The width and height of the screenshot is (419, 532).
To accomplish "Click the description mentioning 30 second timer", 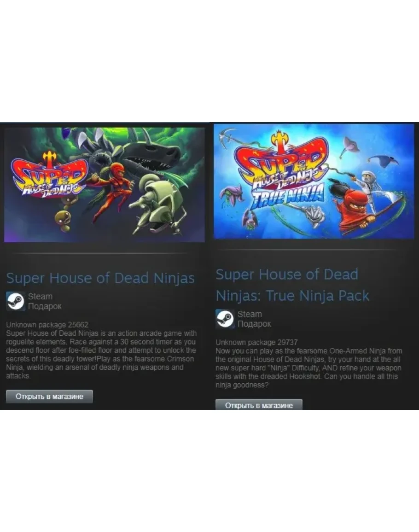I will pos(101,355).
